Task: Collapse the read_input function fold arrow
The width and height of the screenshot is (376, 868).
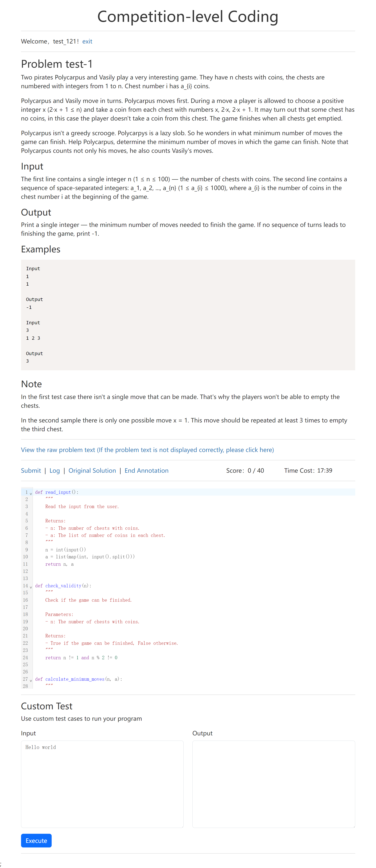Action: (x=31, y=493)
